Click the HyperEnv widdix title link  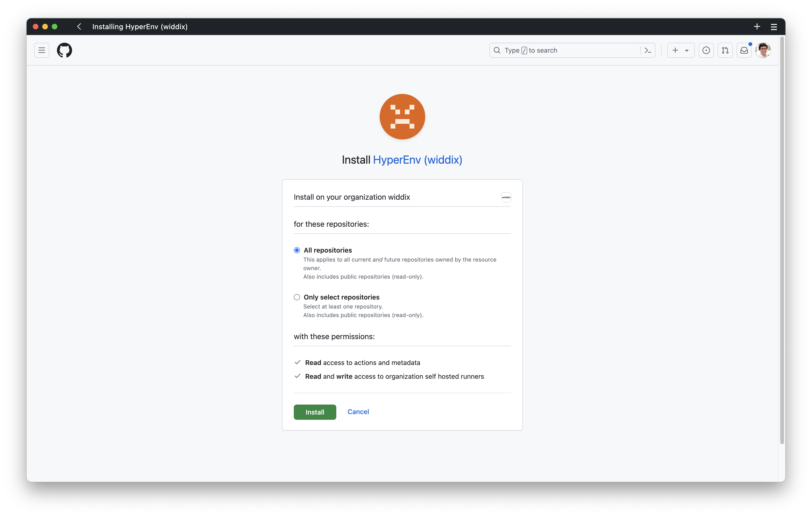pyautogui.click(x=418, y=160)
